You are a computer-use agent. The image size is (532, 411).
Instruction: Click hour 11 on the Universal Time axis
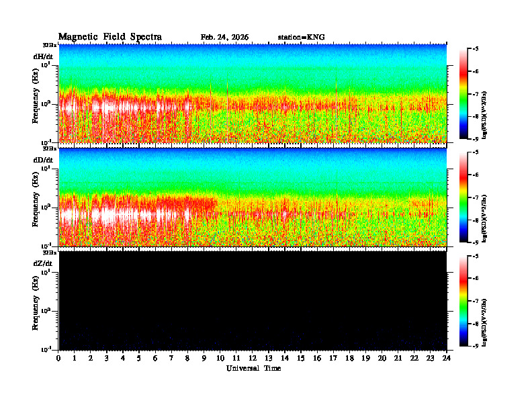[236, 359]
